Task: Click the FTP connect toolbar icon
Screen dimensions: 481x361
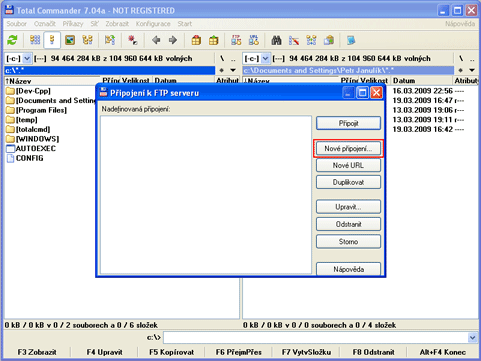Action: tap(236, 40)
